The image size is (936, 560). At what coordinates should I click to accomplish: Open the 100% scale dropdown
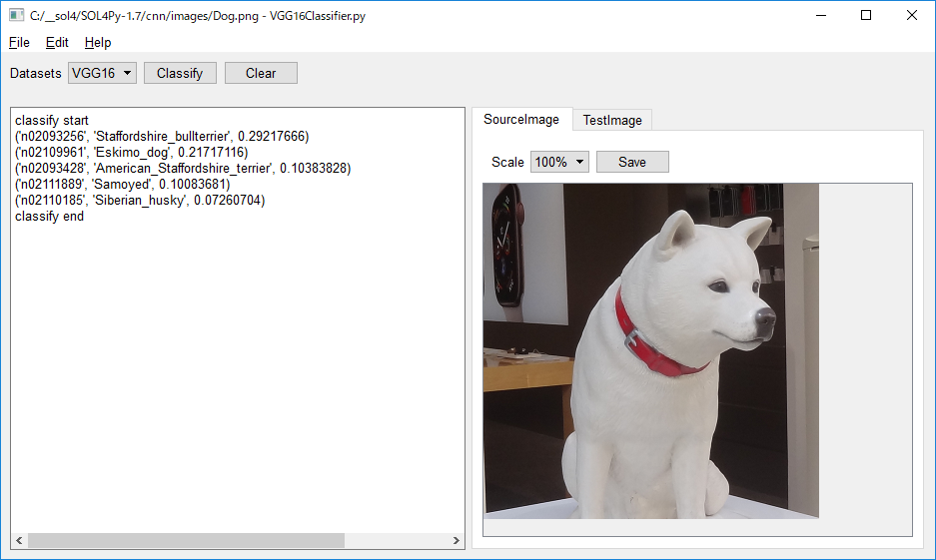point(559,162)
